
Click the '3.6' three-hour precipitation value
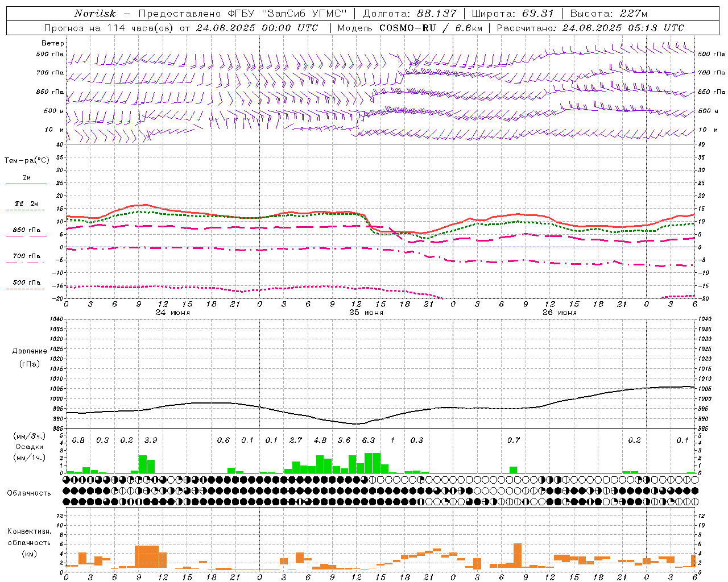(x=344, y=440)
